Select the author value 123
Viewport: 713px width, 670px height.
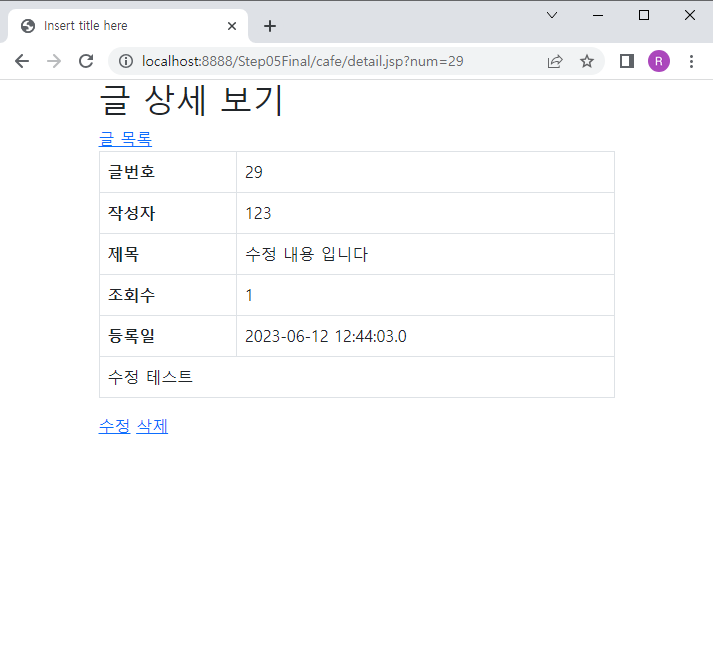[258, 213]
